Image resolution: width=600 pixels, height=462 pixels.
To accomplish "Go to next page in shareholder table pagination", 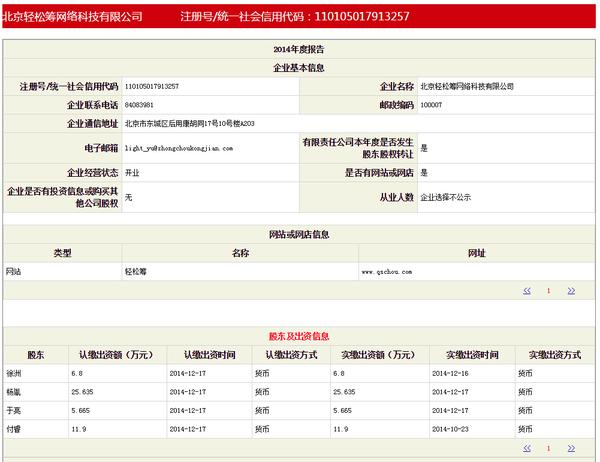I will coord(571,448).
